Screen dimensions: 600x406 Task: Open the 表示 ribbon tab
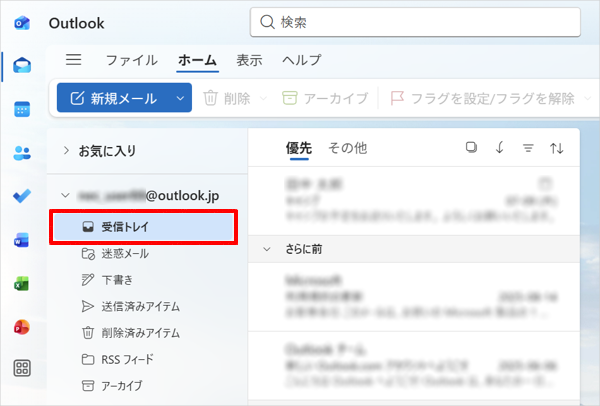click(x=249, y=60)
